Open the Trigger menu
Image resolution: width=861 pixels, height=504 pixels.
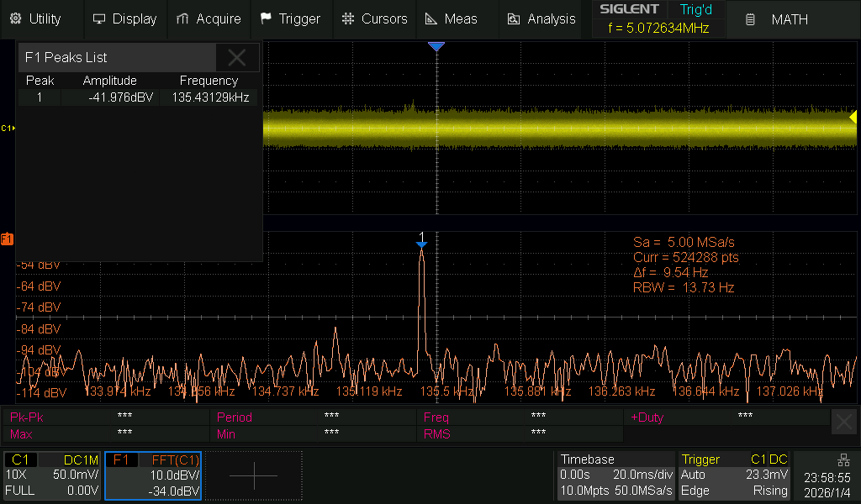click(x=291, y=18)
